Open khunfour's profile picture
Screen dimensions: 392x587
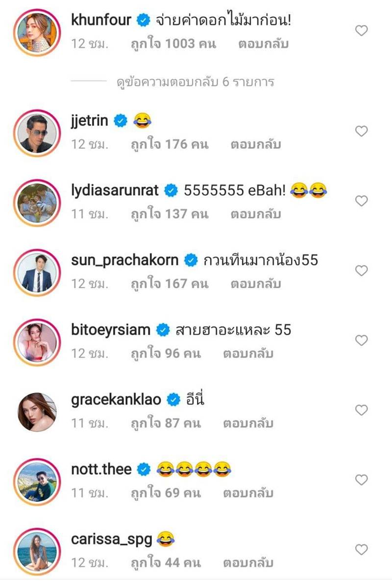[x=37, y=31]
